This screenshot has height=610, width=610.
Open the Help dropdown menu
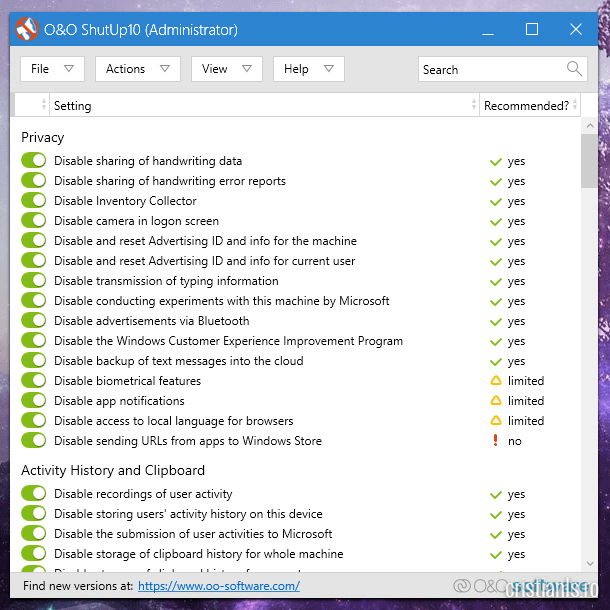click(309, 69)
